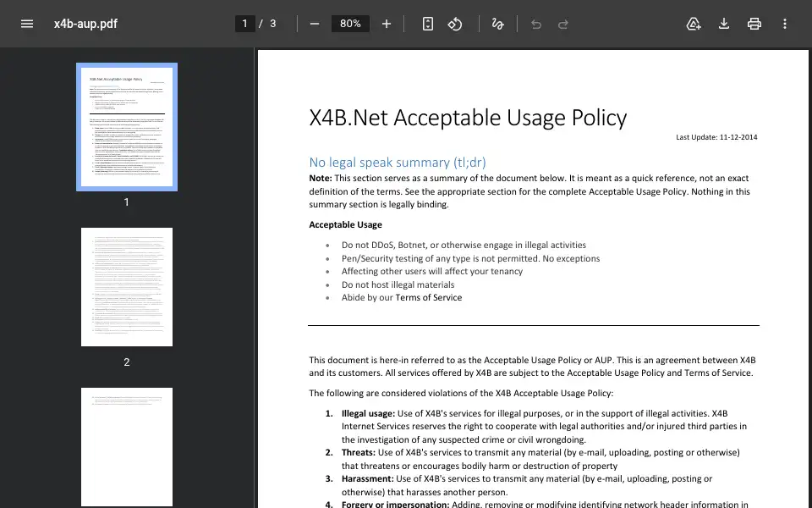Viewport: 812px width, 508px height.
Task: Click the bold 'Harassment:' item label
Action: tap(368, 479)
